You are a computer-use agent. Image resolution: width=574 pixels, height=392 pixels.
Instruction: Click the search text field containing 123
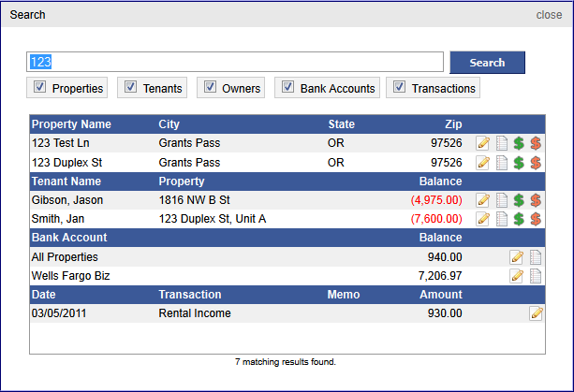pos(234,62)
